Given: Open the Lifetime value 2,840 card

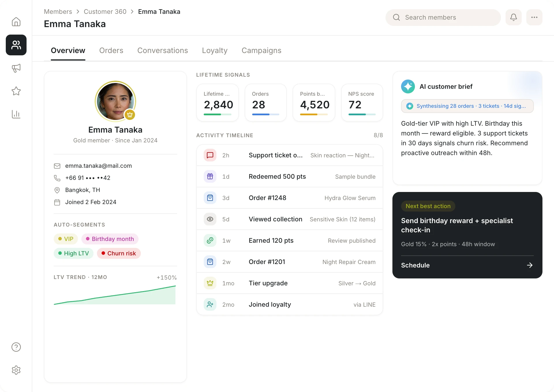Looking at the screenshot, I should pyautogui.click(x=218, y=103).
